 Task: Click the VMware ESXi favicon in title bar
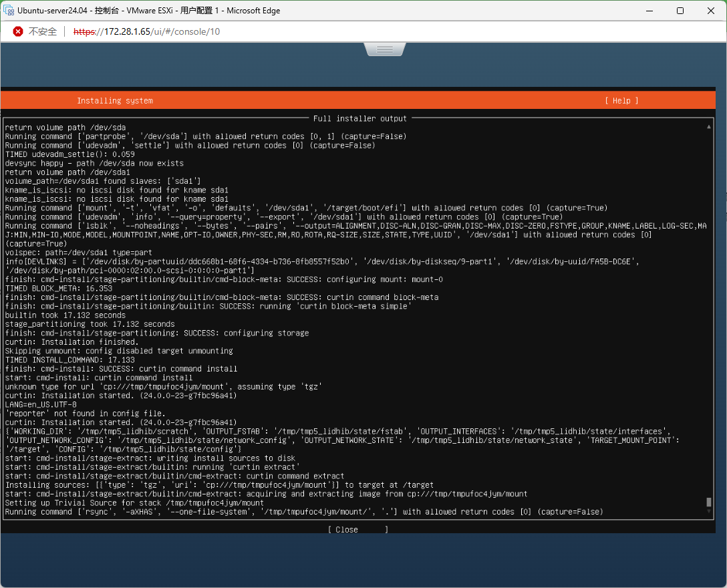[9, 11]
